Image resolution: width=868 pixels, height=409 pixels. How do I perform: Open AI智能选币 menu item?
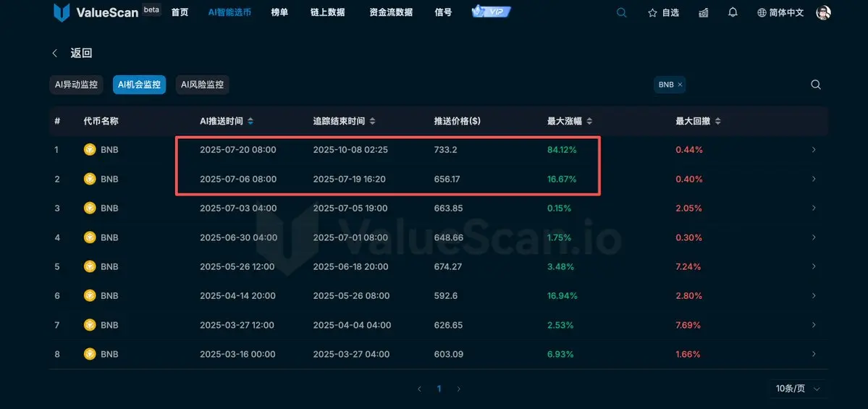tap(229, 12)
